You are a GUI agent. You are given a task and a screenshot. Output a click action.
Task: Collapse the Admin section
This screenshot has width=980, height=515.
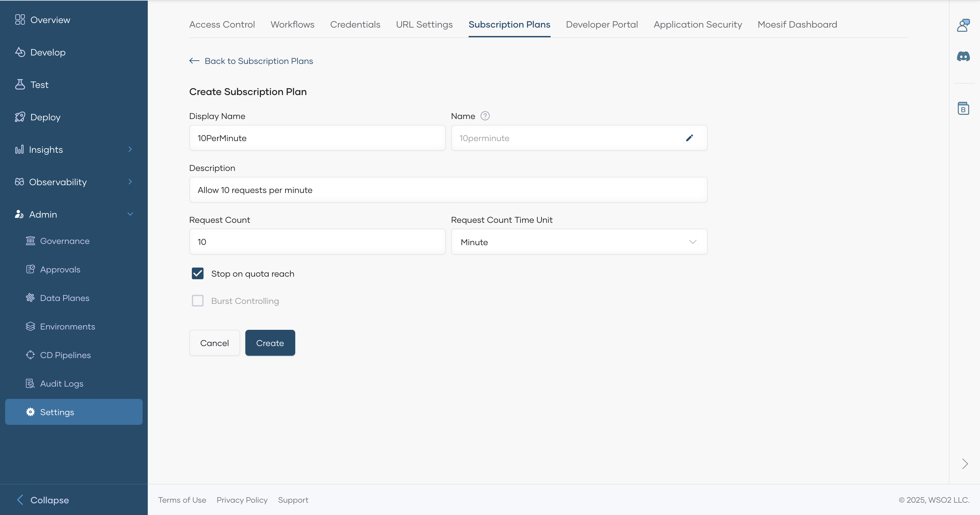tap(130, 214)
